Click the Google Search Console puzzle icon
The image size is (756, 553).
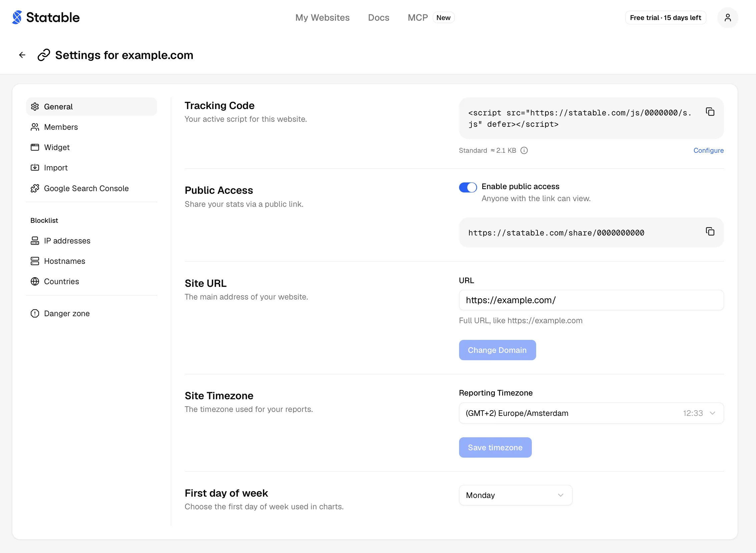click(35, 188)
